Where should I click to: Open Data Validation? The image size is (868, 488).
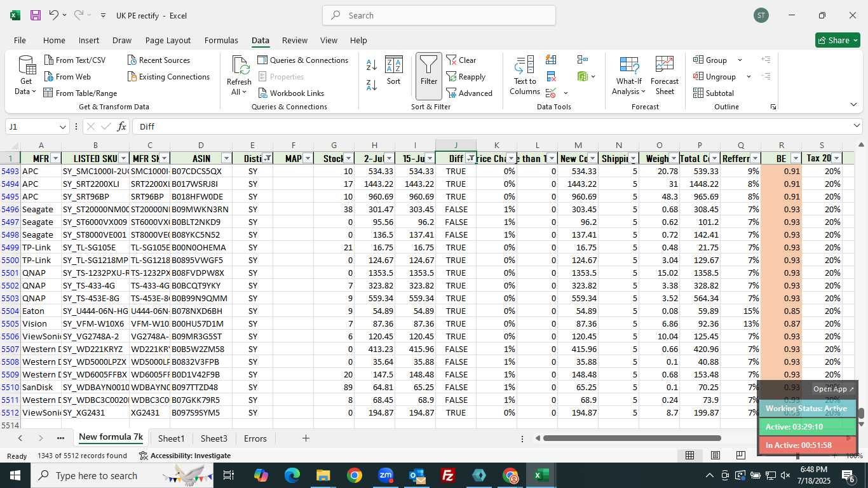551,93
